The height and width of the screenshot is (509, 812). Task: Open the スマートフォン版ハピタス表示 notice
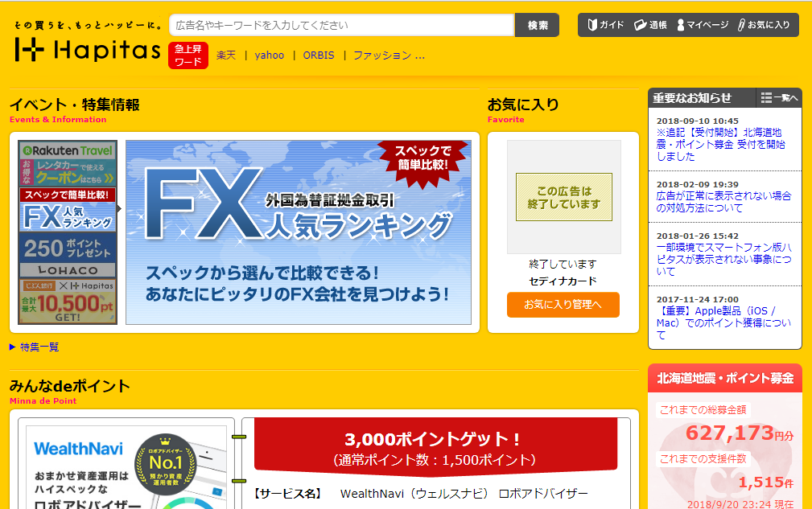click(723, 259)
